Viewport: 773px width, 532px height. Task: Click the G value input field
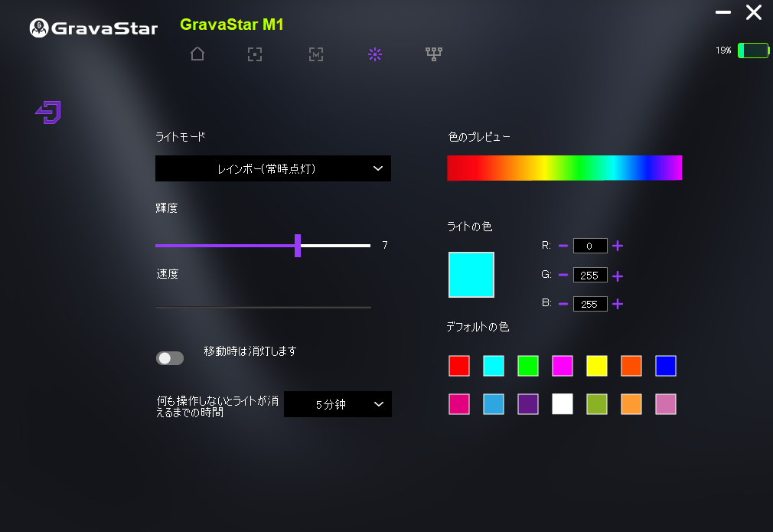tap(590, 275)
